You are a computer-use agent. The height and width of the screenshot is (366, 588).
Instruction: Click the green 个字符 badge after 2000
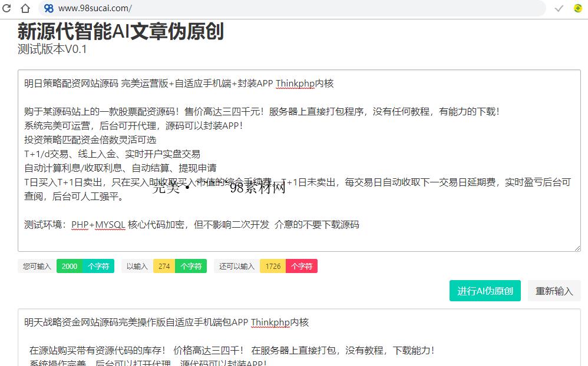click(x=97, y=266)
